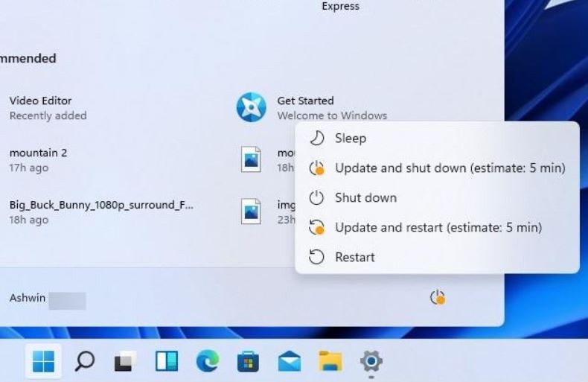Select Sleep from power menu

tap(437, 139)
